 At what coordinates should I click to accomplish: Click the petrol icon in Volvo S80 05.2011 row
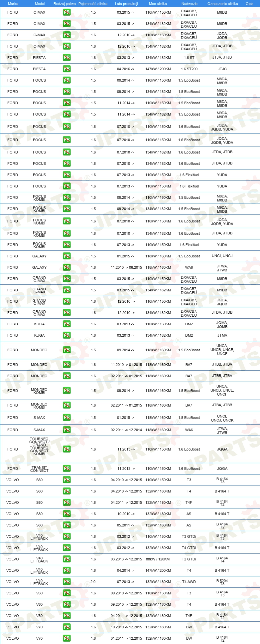click(66, 525)
